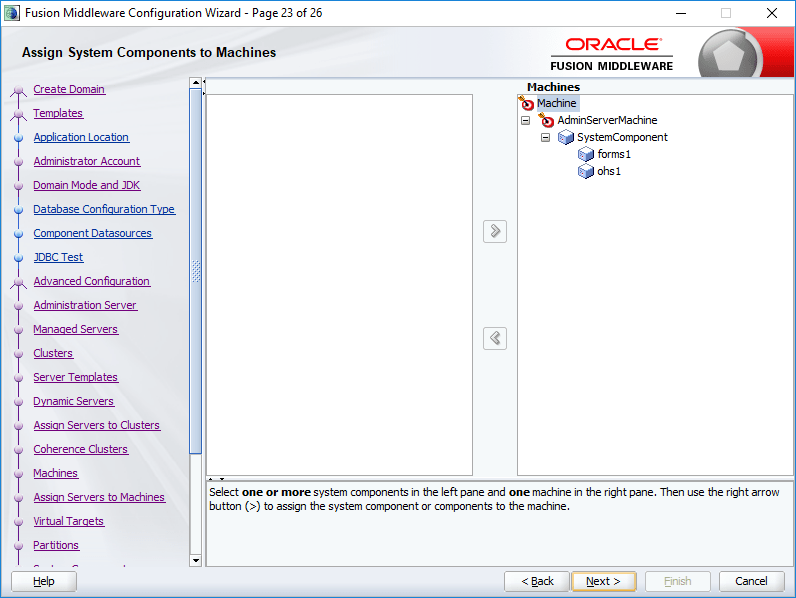Screen dimensions: 796x598
Task: Click the wizard globe icon in title bar
Action: point(12,13)
